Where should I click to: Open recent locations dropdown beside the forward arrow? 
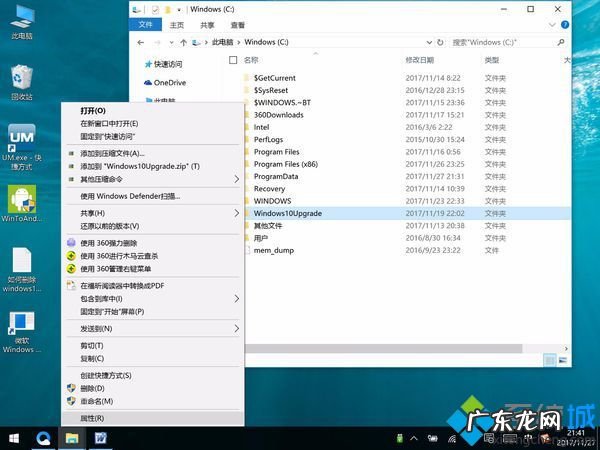pyautogui.click(x=171, y=42)
